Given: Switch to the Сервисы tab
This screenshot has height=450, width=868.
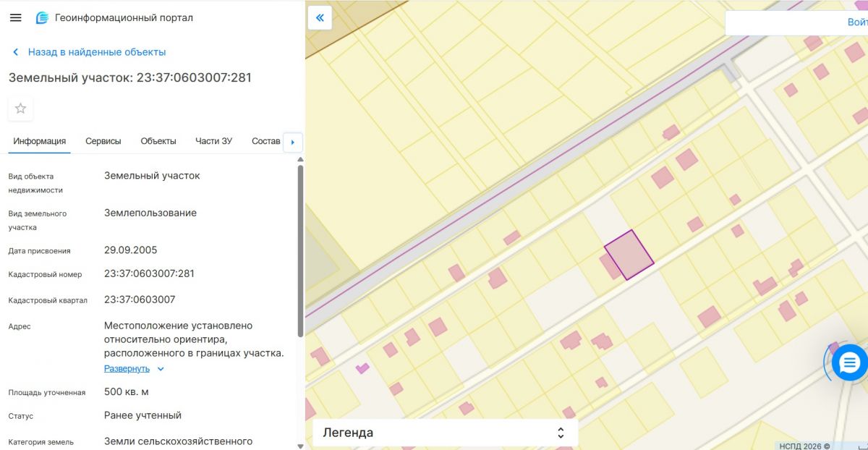Looking at the screenshot, I should point(103,141).
